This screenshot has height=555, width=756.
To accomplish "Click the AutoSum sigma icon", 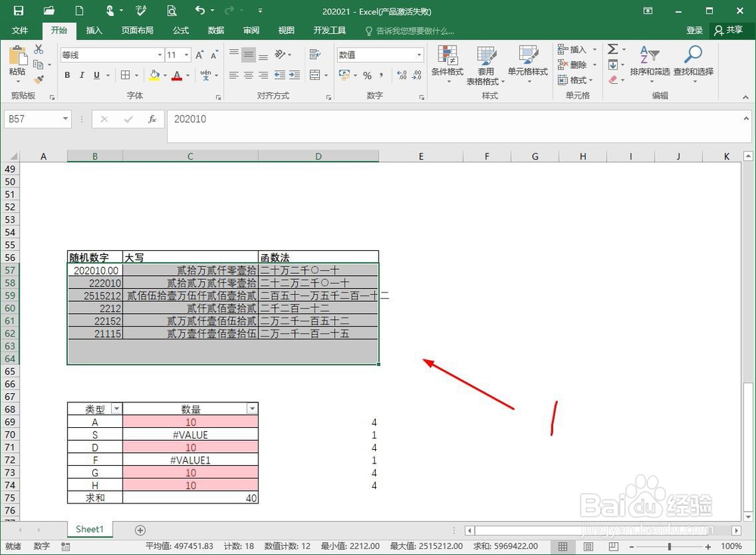I will click(x=613, y=49).
